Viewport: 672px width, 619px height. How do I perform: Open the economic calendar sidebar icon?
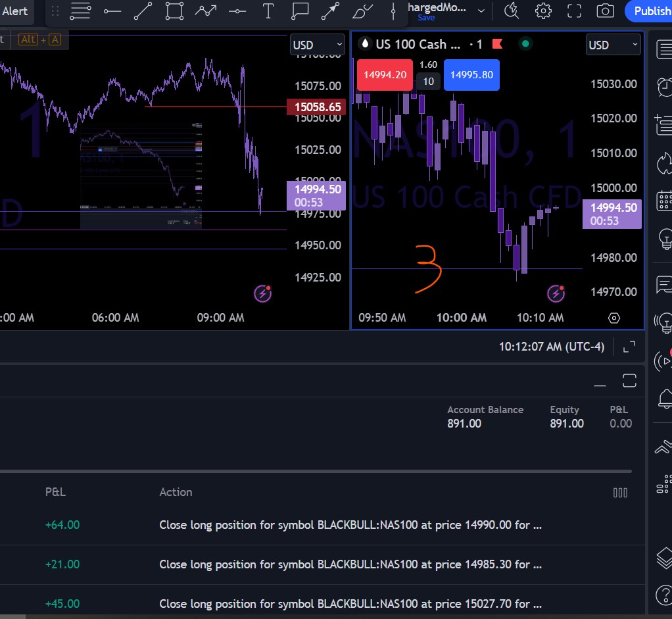tap(663, 200)
